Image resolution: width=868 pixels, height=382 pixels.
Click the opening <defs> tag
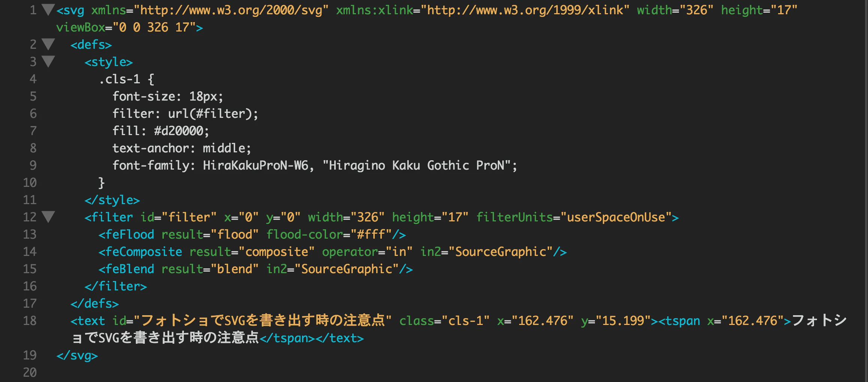pos(91,45)
